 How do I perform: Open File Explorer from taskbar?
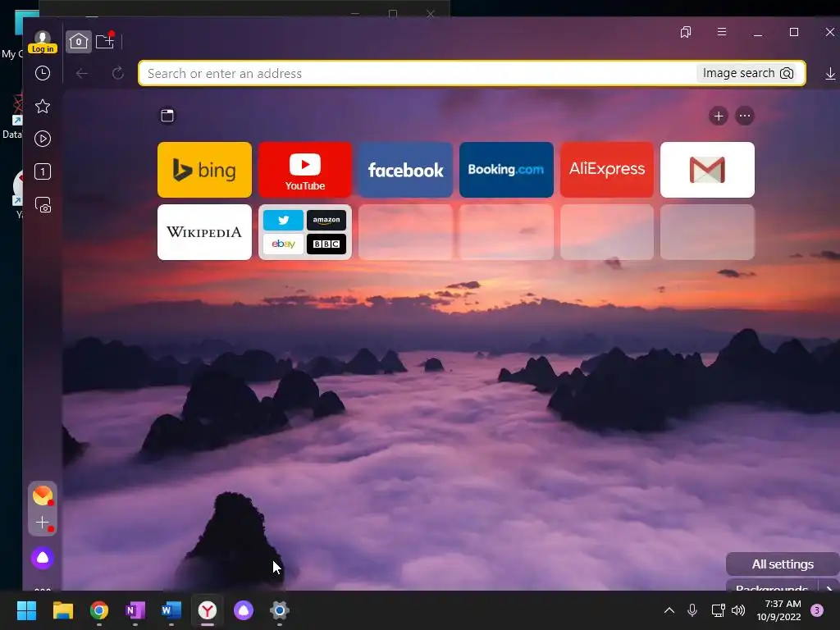click(x=62, y=610)
